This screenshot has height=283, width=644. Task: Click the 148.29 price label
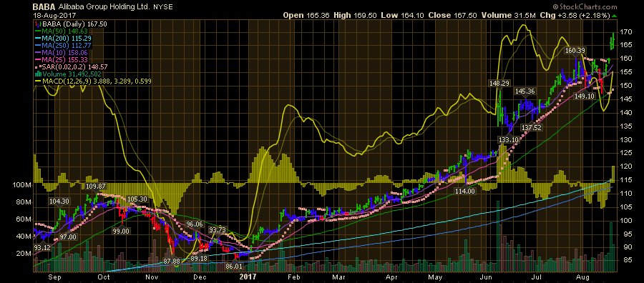499,84
